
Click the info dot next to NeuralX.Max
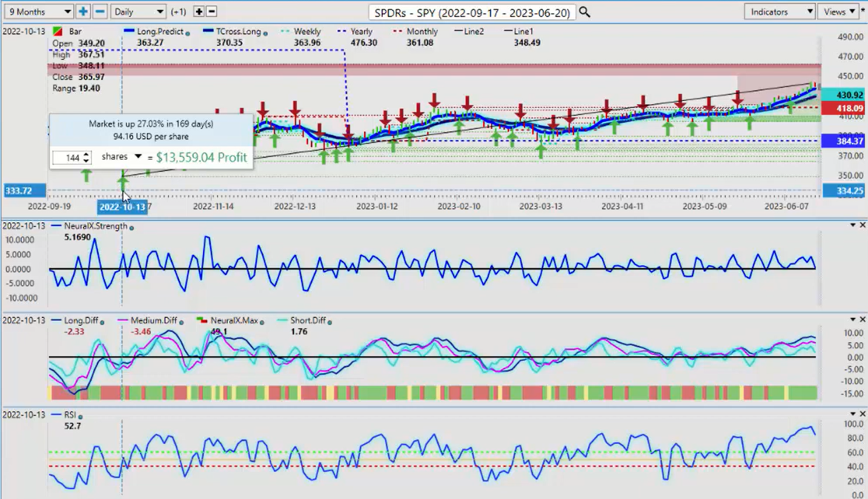click(262, 322)
